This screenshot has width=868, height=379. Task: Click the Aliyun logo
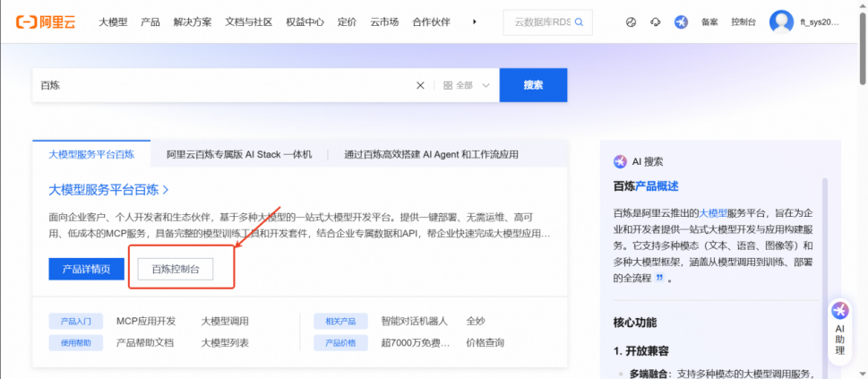click(x=46, y=22)
